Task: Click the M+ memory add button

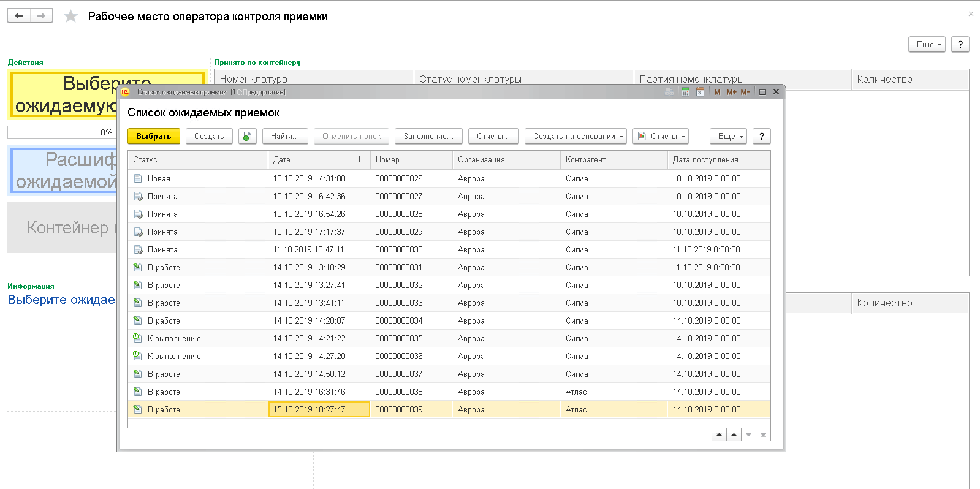Action: coord(731,92)
